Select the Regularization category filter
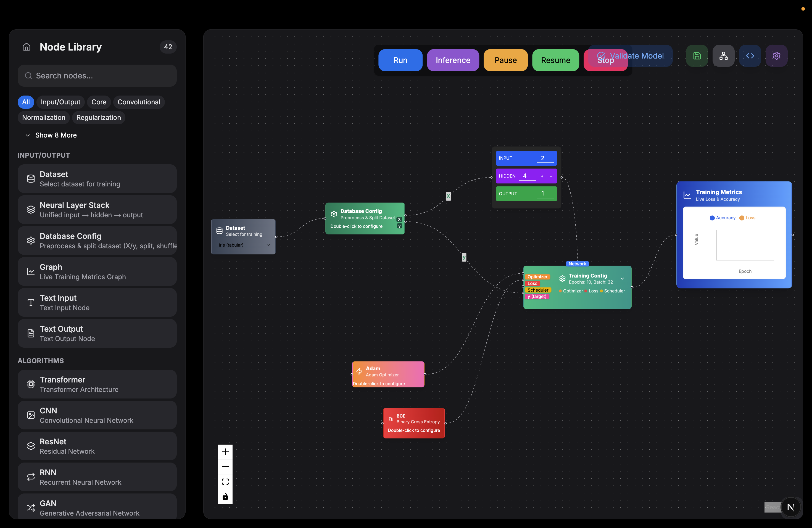The image size is (812, 528). [99, 117]
